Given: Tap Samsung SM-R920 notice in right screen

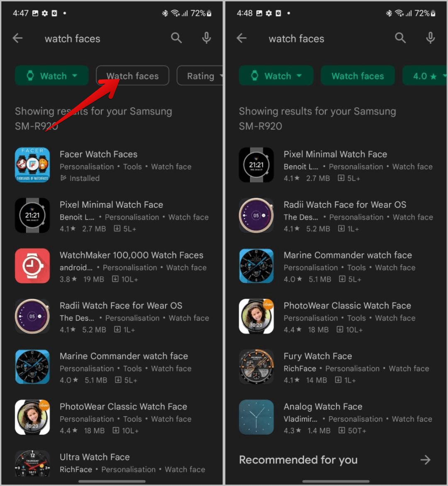Looking at the screenshot, I should pos(317,118).
